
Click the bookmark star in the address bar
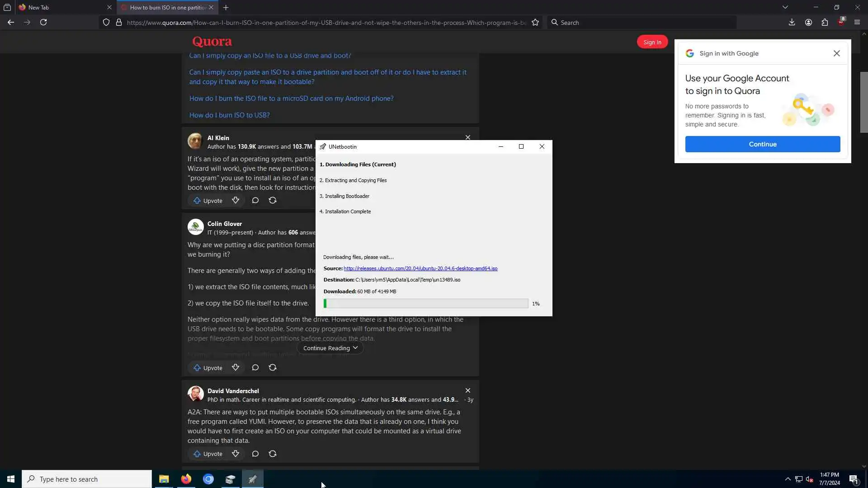point(535,23)
